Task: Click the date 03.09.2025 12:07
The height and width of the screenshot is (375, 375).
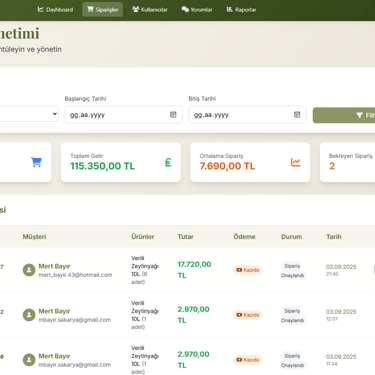Action: pos(341,315)
